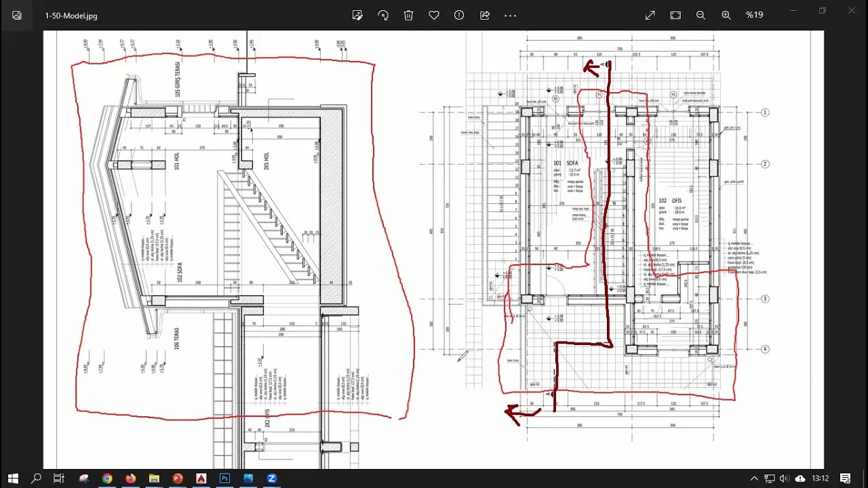Switch to PowerPoint on the taskbar
868x488 pixels.
click(x=178, y=479)
